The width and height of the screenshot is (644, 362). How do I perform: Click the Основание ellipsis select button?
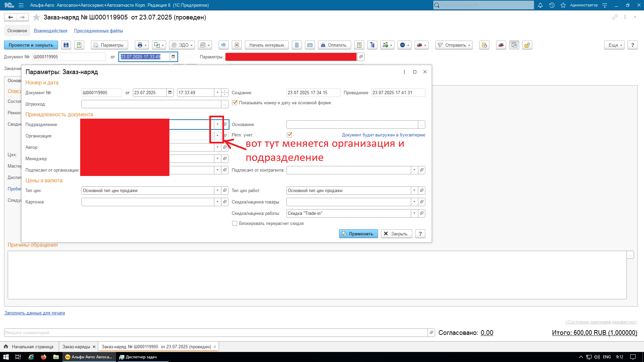422,125
